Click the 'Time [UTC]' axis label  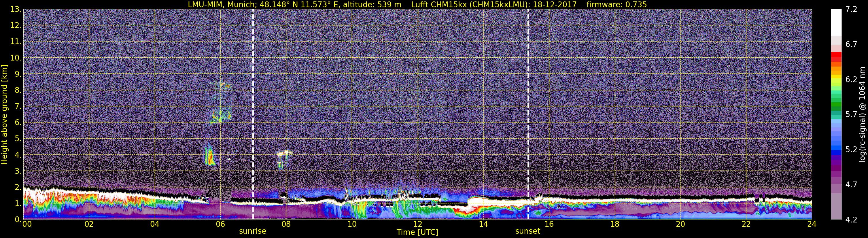point(417,232)
